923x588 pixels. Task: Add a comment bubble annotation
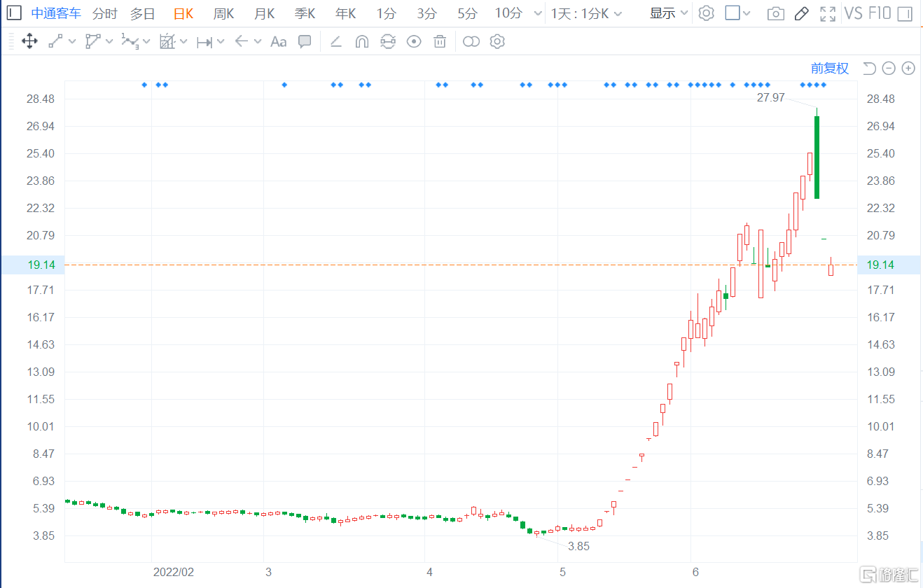point(305,41)
